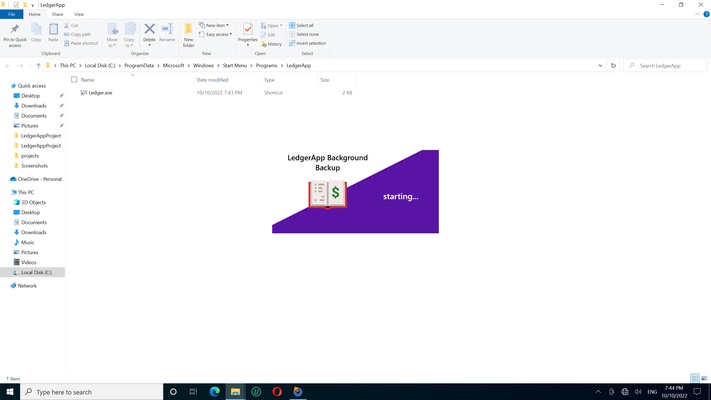
Task: Open the Opera browser from the taskbar
Action: click(277, 392)
